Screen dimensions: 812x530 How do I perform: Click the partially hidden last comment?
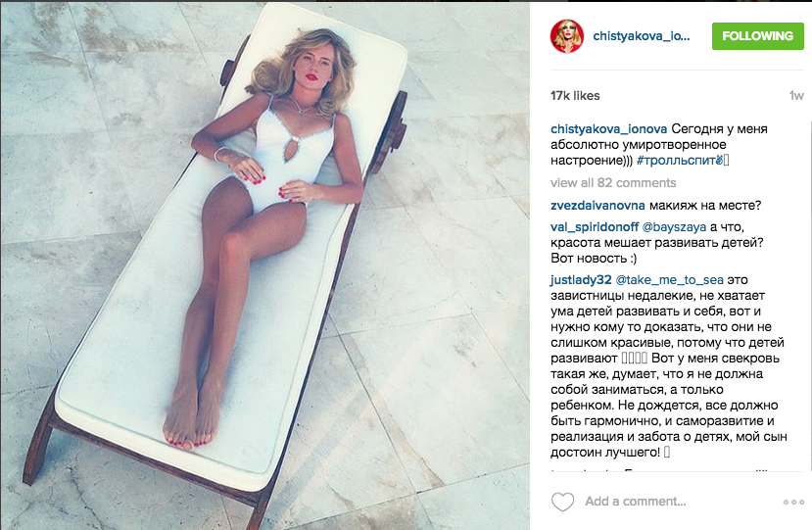(659, 469)
